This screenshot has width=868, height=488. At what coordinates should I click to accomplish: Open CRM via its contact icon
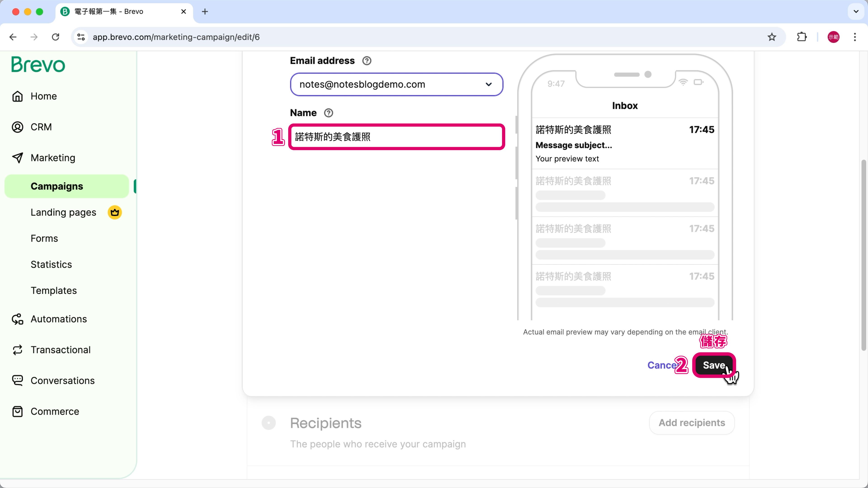tap(18, 127)
